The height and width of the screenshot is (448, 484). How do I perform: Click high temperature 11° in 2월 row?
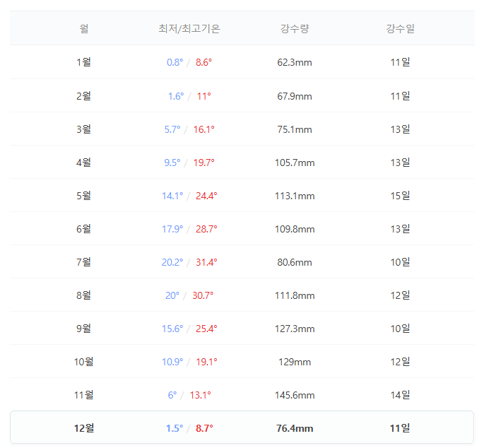point(203,96)
